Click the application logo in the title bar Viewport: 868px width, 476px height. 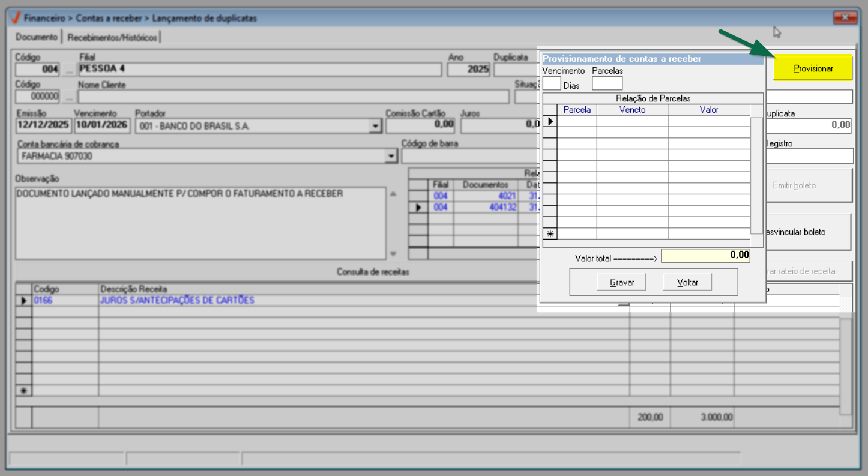tap(15, 18)
